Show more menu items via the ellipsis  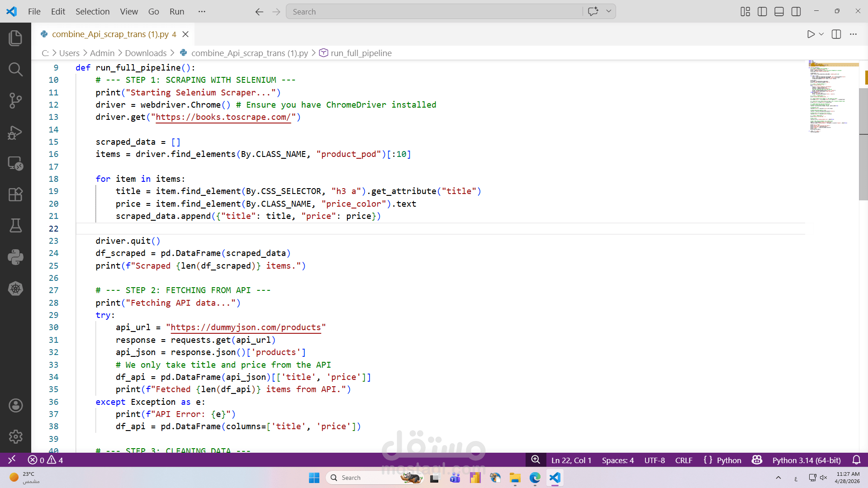pyautogui.click(x=202, y=12)
